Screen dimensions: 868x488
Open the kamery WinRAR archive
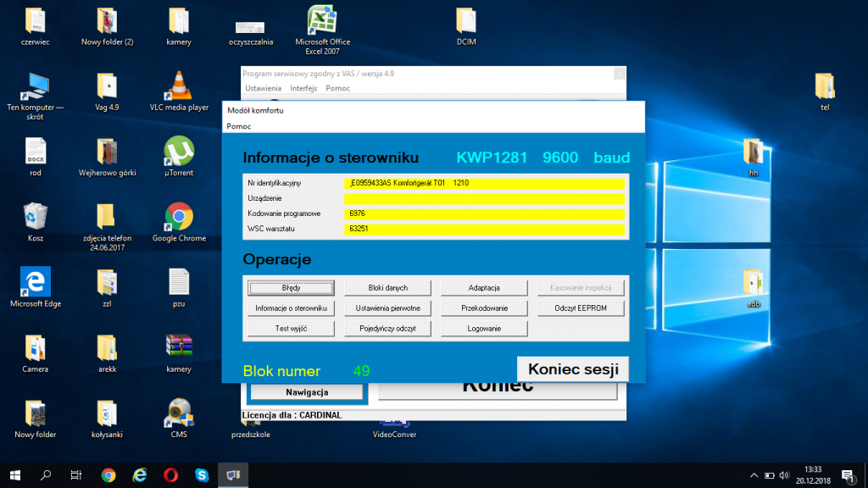tap(179, 347)
